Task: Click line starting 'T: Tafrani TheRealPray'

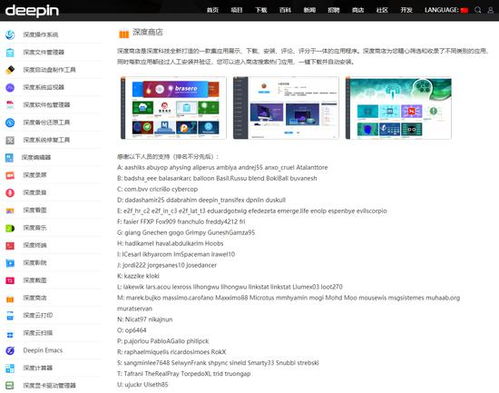Action: 184,374
